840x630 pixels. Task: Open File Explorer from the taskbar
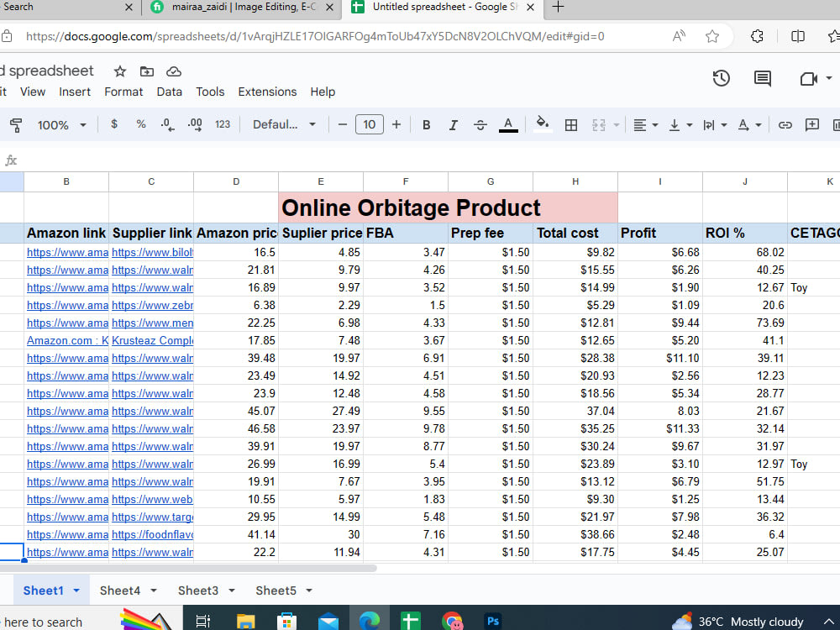click(x=245, y=622)
